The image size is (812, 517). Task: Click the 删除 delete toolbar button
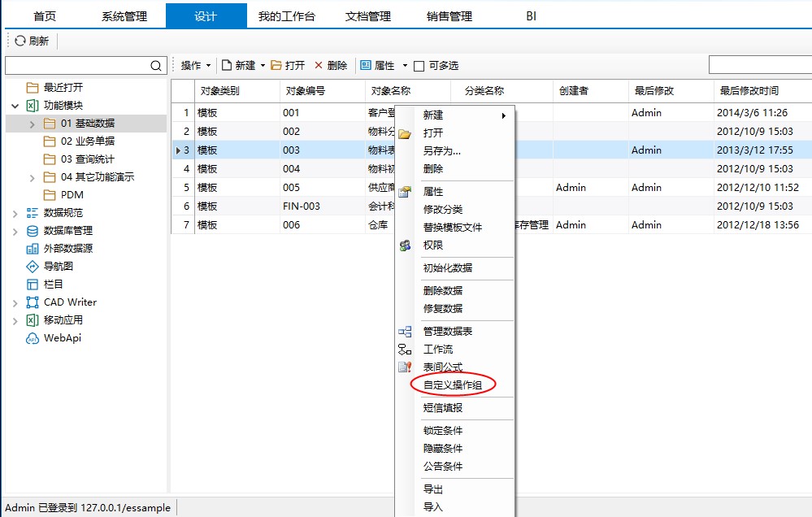pyautogui.click(x=330, y=66)
